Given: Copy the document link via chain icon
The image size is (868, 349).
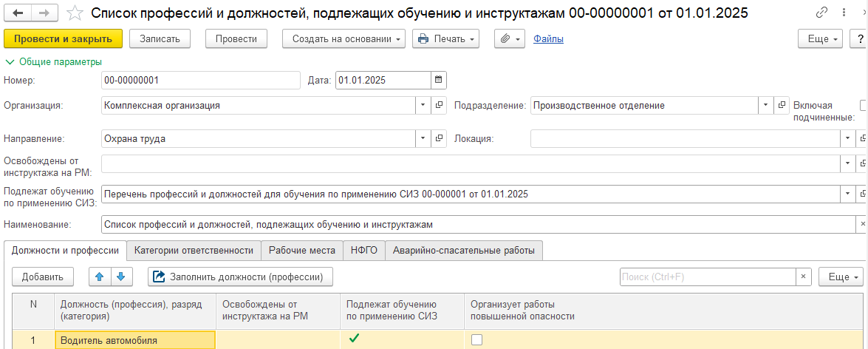Looking at the screenshot, I should 821,13.
